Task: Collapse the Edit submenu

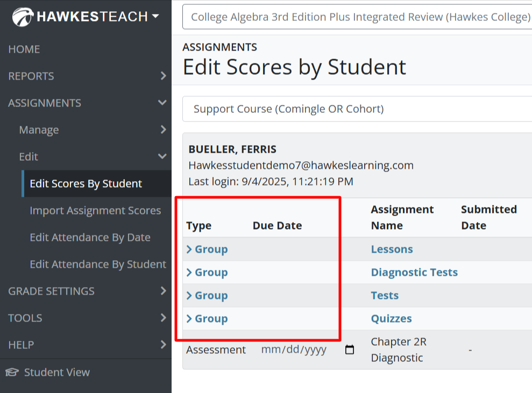Action: (x=161, y=156)
